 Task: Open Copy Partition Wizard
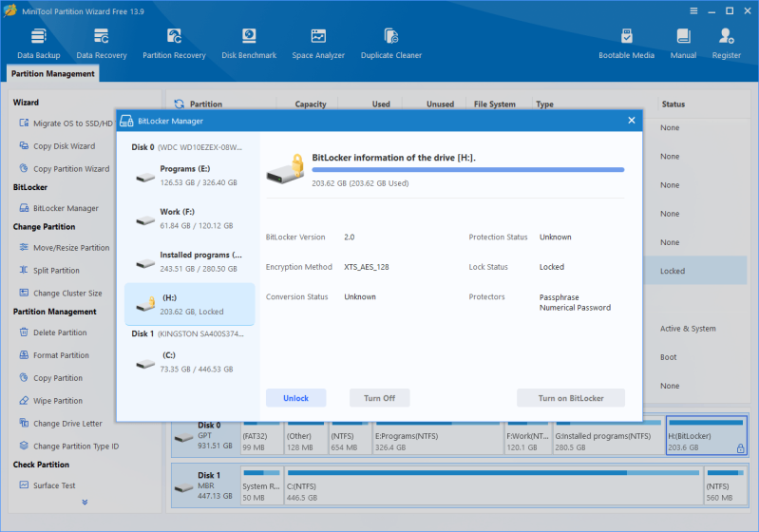pos(65,169)
